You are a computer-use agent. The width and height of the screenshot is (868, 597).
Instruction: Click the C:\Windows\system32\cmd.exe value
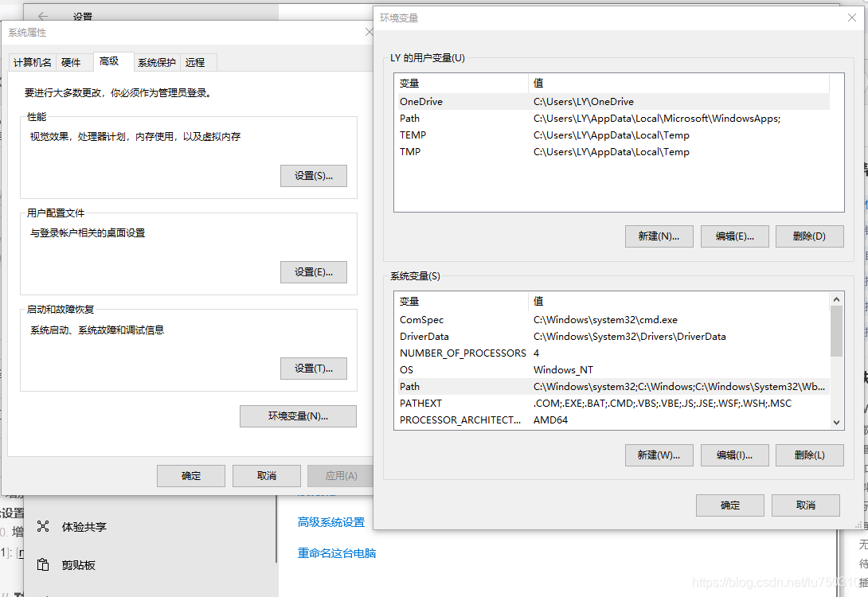point(605,320)
